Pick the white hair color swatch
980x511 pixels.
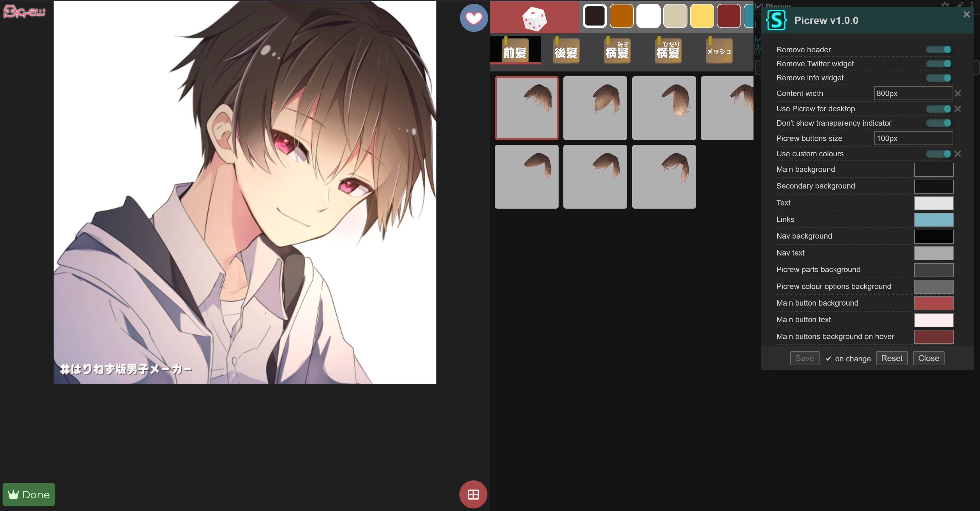(648, 16)
